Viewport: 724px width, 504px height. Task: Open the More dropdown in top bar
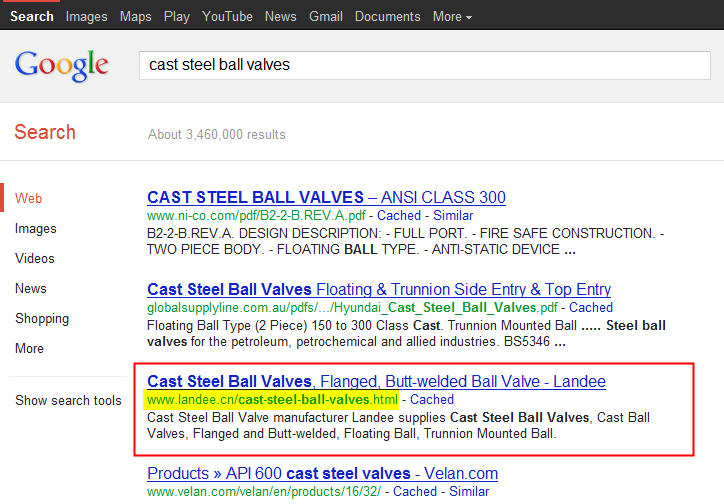pos(452,17)
